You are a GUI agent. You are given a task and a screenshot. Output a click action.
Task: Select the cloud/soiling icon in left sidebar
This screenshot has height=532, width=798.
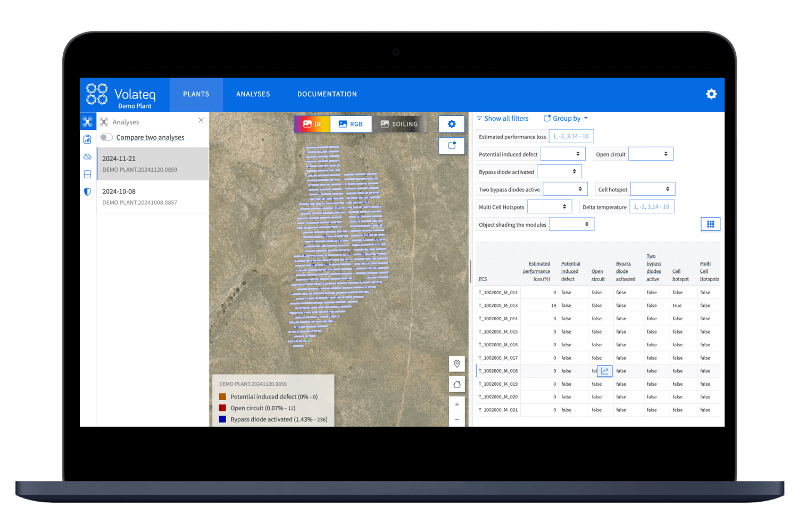(87, 156)
